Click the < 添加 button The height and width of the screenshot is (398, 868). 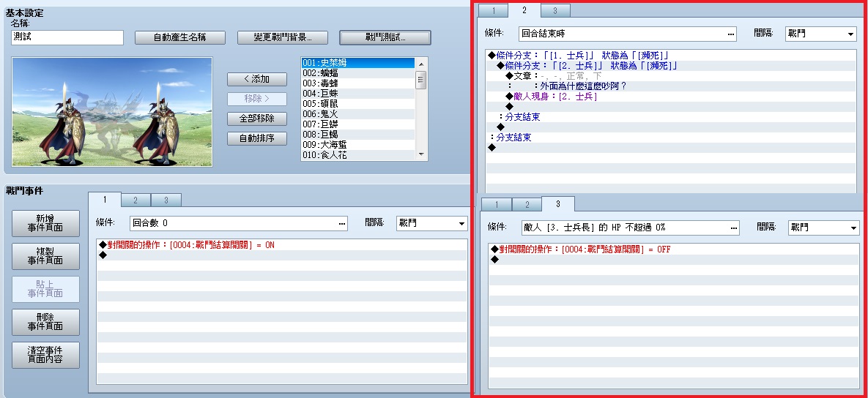(x=257, y=79)
